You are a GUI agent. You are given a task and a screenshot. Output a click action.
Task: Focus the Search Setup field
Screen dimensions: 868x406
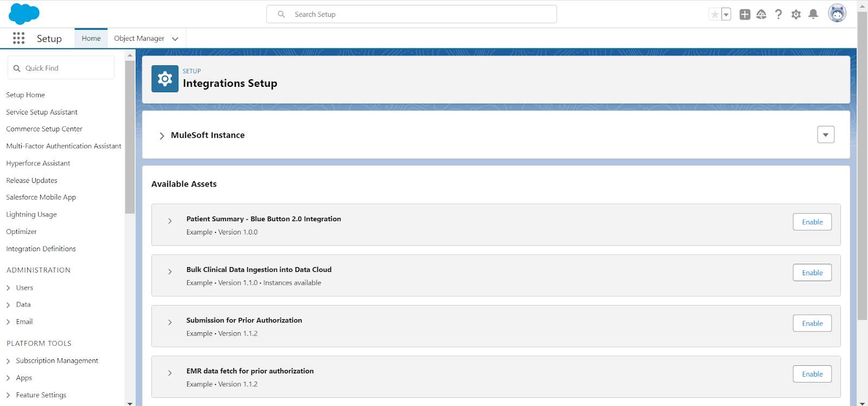coord(411,14)
